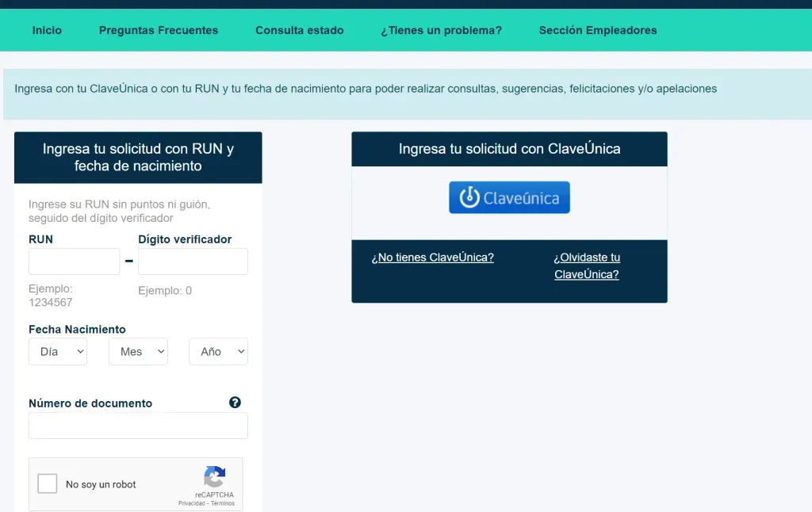This screenshot has width=812, height=512.
Task: Expand the Día dropdown
Action: [57, 352]
